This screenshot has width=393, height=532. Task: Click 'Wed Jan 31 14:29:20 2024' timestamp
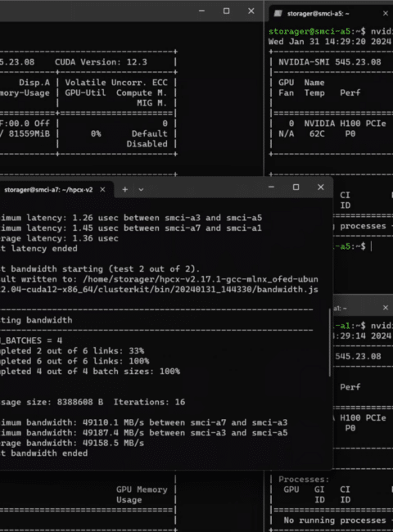tap(329, 42)
